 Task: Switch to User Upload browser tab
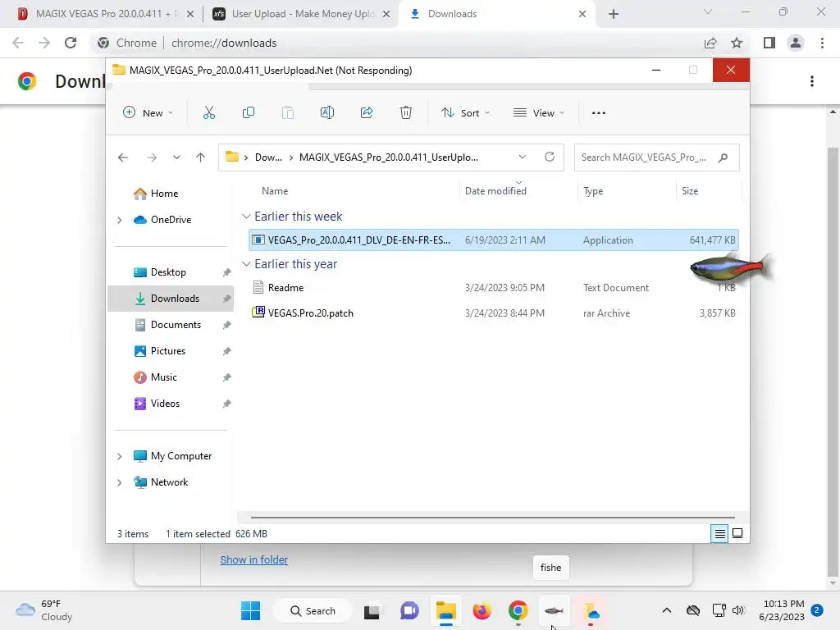click(300, 14)
